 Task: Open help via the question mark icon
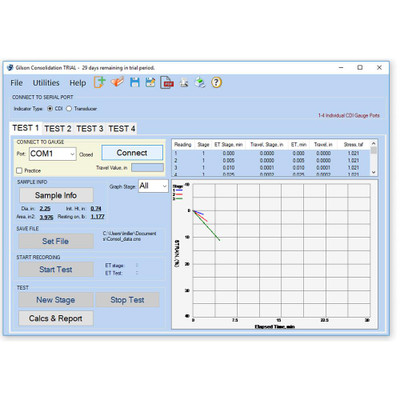[x=216, y=82]
